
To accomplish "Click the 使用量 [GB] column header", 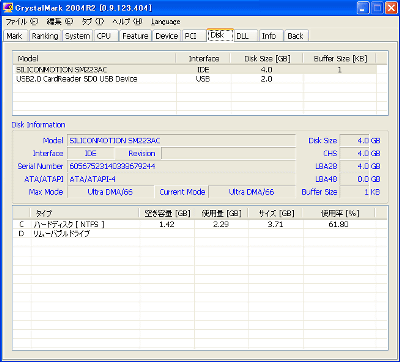I will pyautogui.click(x=221, y=213).
